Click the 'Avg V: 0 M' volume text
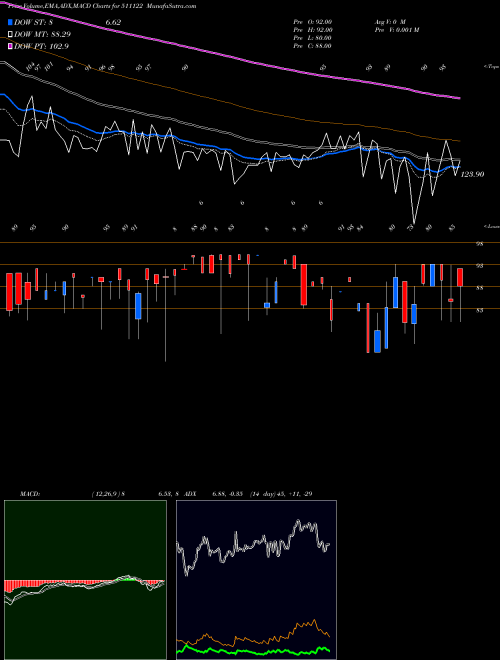Screen dimensions: 500x660 [390, 22]
